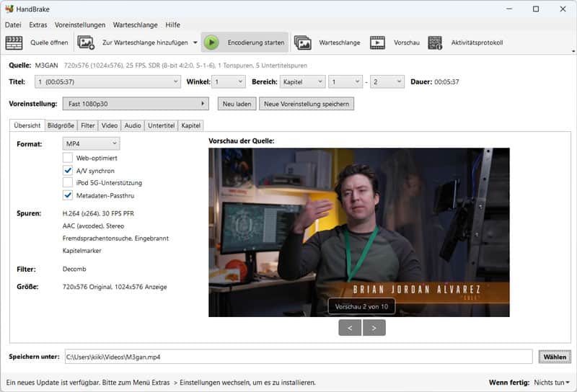Image resolution: width=577 pixels, height=392 pixels.
Task: Open the Bereich Kapitel dropdown
Action: click(x=301, y=82)
